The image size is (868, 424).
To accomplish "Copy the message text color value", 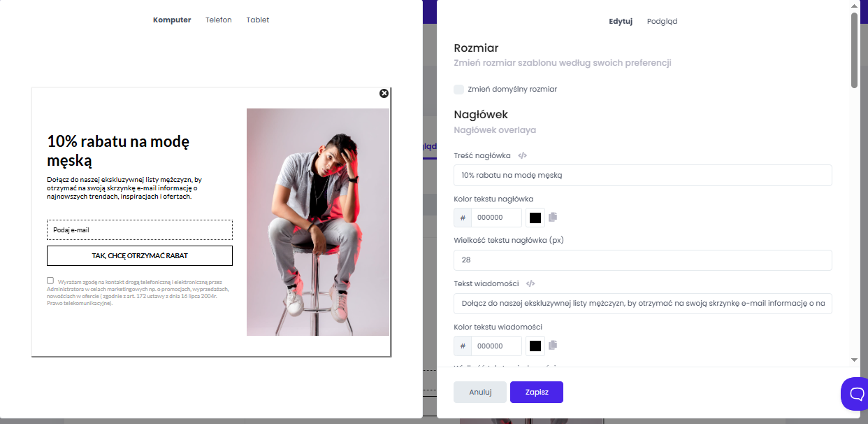I will coord(553,346).
